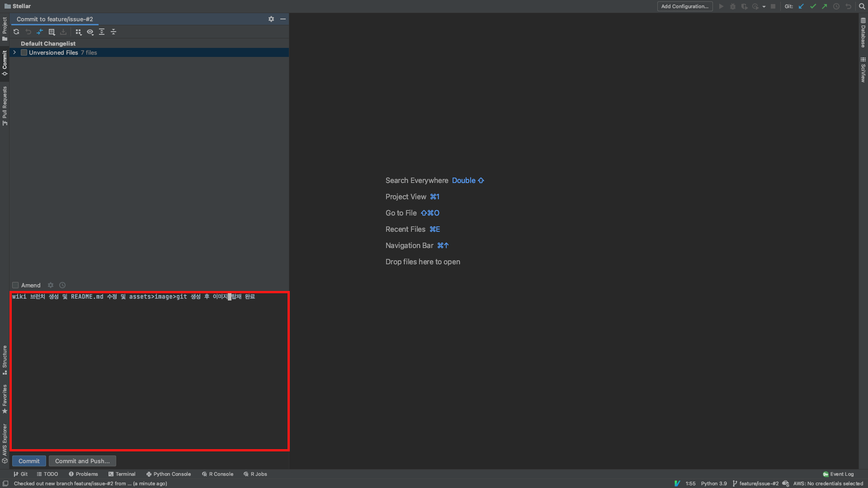Check the Unversioned Files checkbox
Viewport: 868px width, 488px height.
point(24,53)
